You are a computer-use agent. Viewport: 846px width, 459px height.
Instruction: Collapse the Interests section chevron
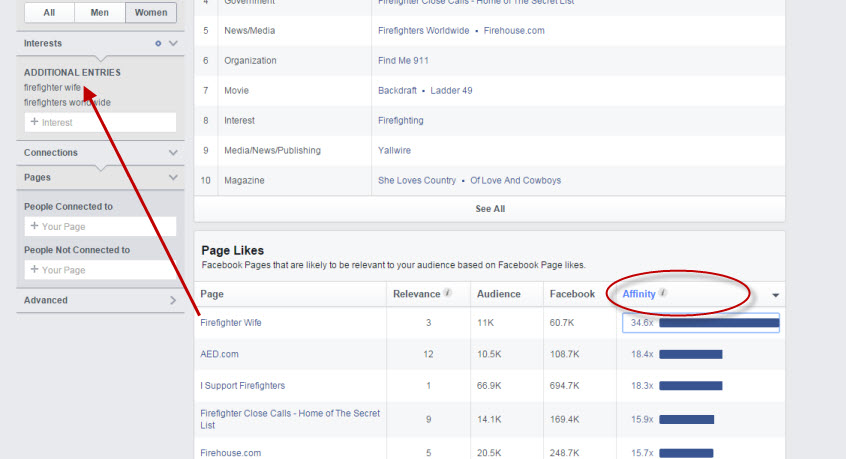[173, 43]
